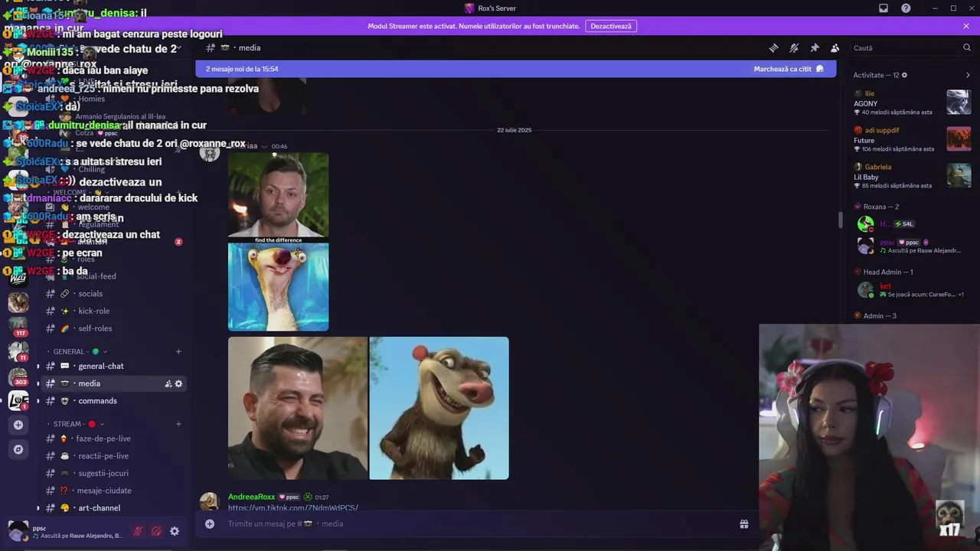Open server icon with 303 badge
This screenshot has height=551, width=980.
click(x=18, y=376)
